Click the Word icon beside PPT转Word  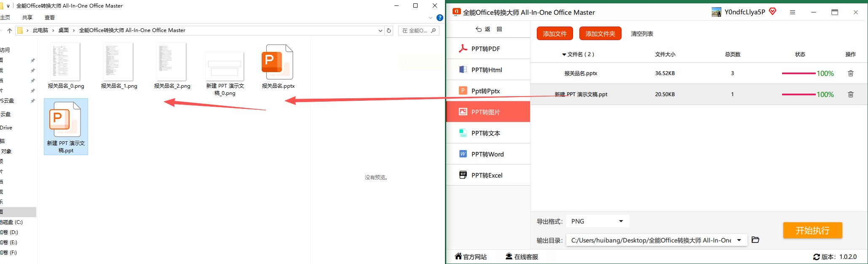pyautogui.click(x=463, y=154)
